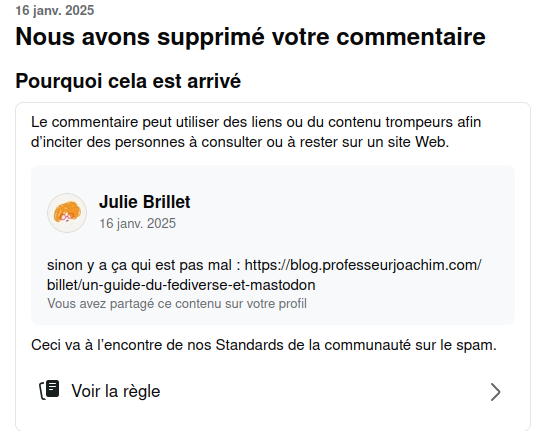The image size is (538, 431).
Task: Open the chevron arrow beside Voir la règle
Action: pyautogui.click(x=495, y=392)
